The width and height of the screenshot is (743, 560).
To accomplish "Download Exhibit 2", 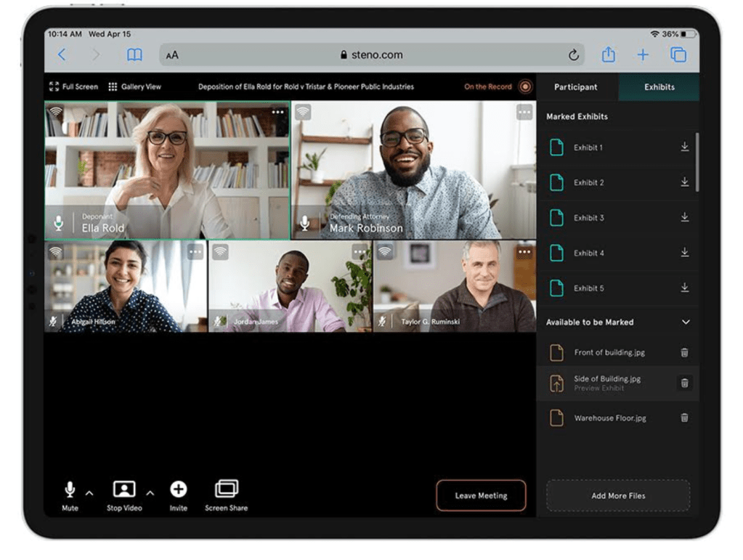I will tap(684, 182).
